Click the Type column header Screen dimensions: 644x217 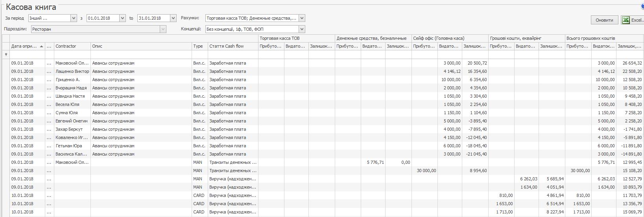[199, 46]
